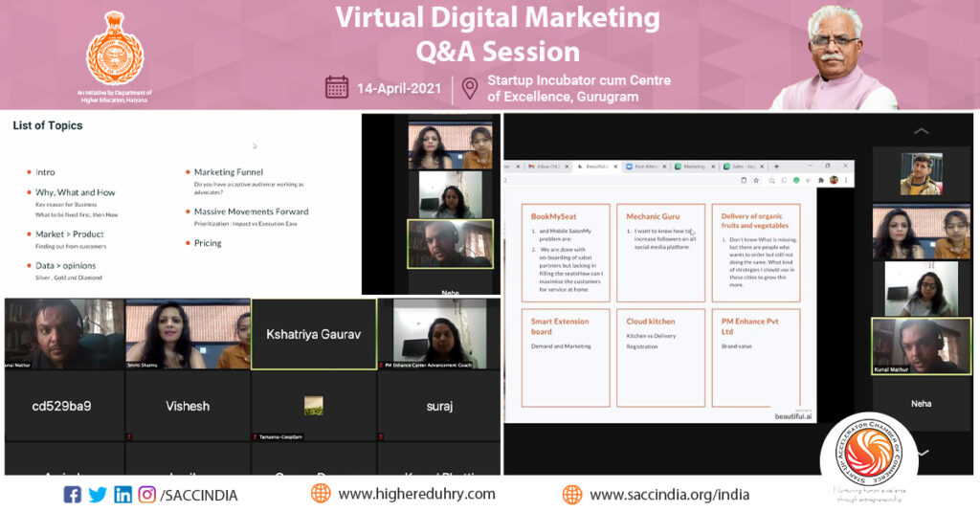
Task: Select the BookMySeat card
Action: click(x=566, y=253)
